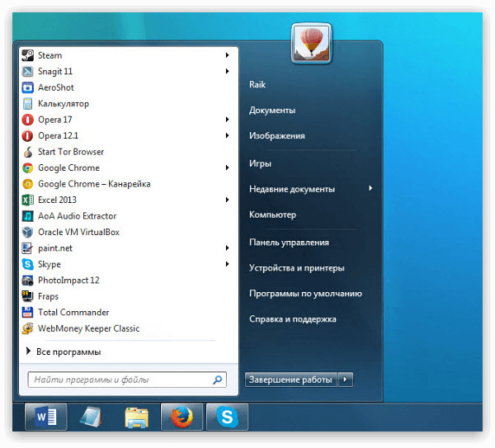Screen dimensions: 495x448
Task: Expand the Google Chrome jump list arrow
Action: click(228, 167)
